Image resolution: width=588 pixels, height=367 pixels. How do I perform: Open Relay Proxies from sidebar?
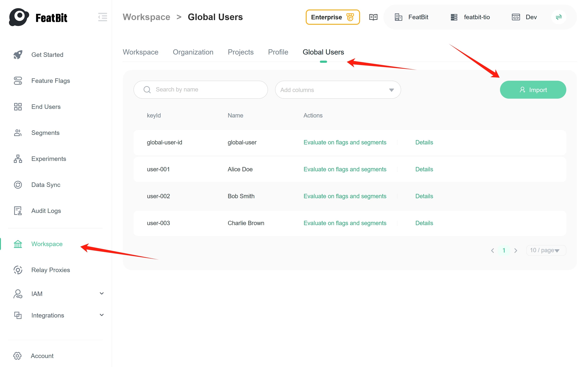50,270
